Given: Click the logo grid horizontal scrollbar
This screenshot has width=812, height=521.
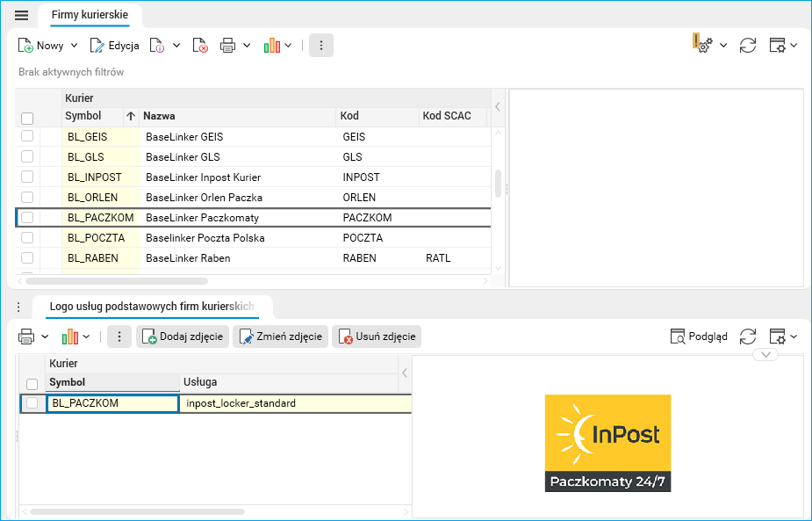Looking at the screenshot, I should [137, 512].
